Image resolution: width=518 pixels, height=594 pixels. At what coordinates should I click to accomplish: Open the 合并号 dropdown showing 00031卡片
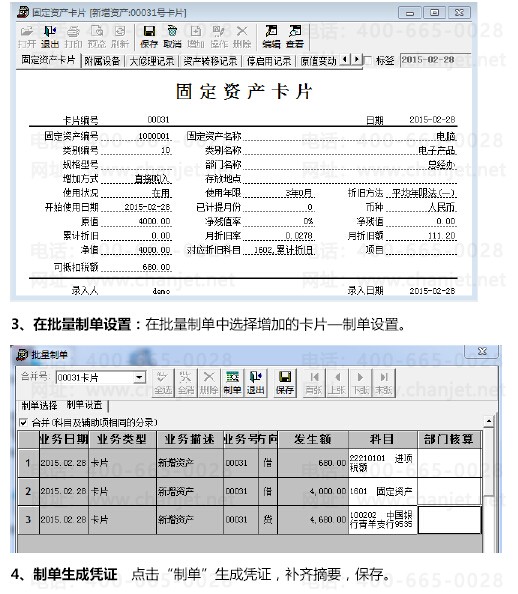140,377
